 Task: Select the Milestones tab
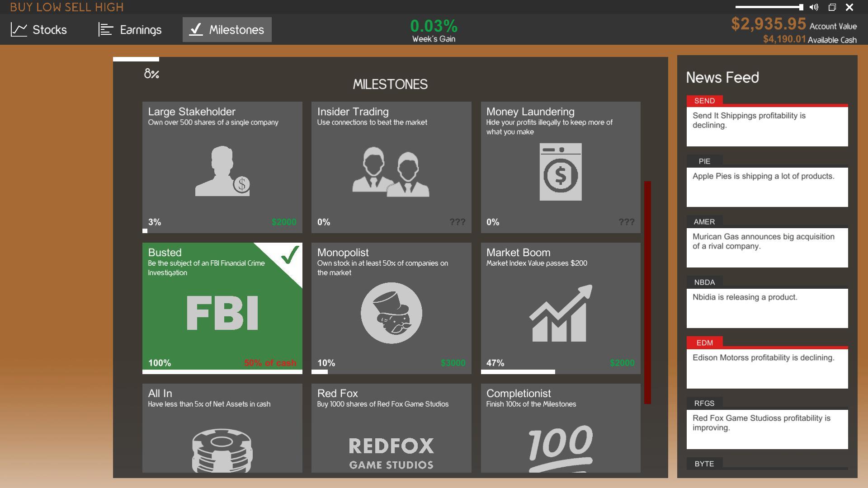[x=227, y=30]
